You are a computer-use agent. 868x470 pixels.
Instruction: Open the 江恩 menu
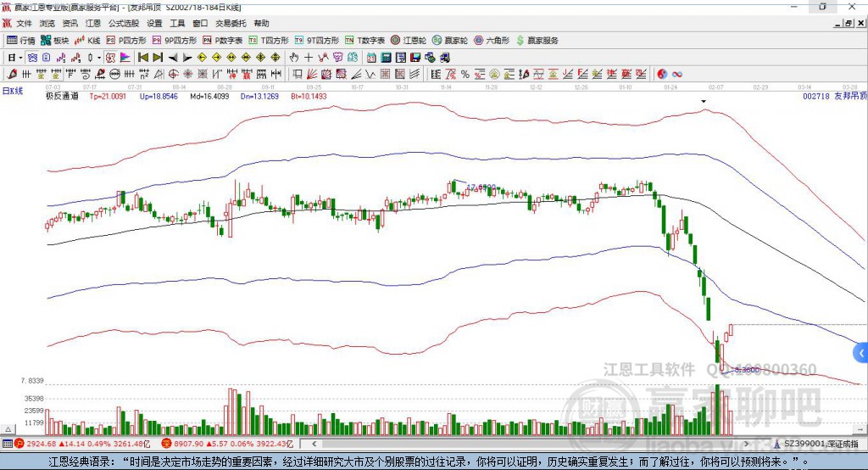[93, 23]
